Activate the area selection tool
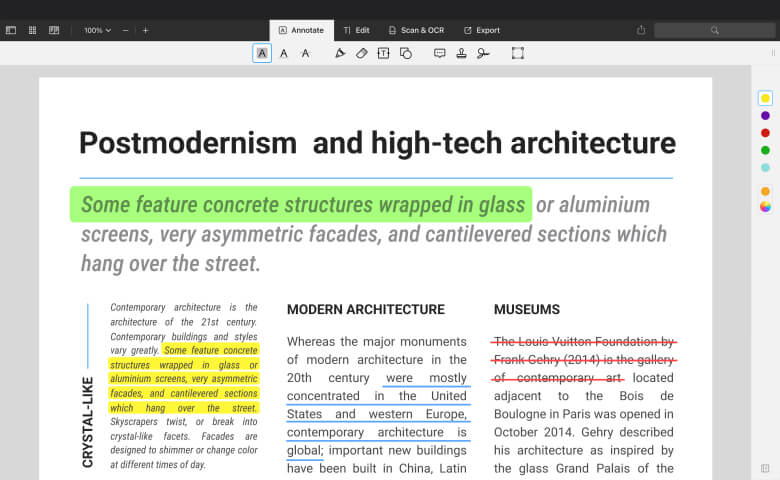Viewport: 780px width, 480px height. tap(518, 53)
